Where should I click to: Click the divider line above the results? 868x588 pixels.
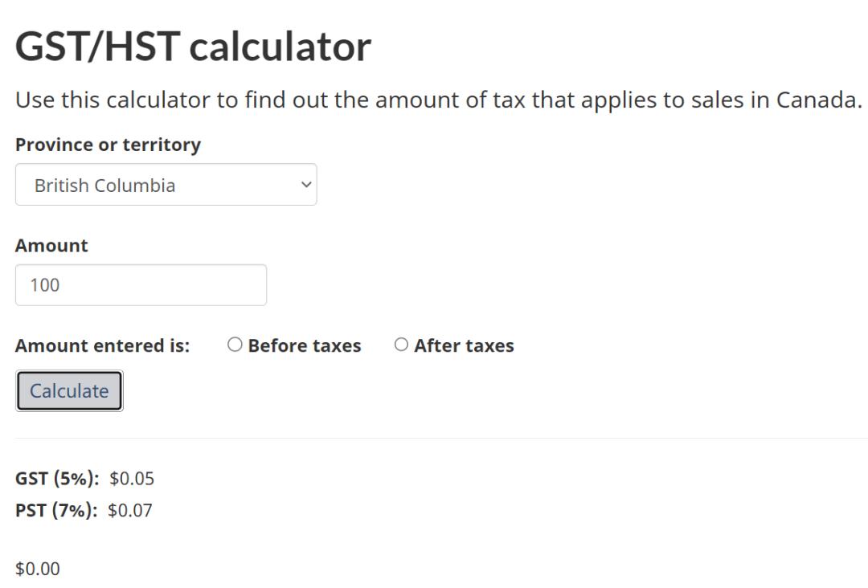(434, 439)
